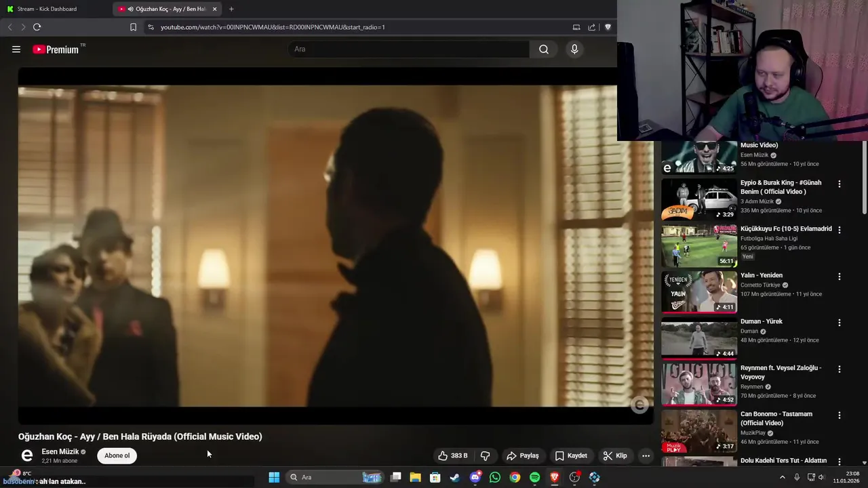This screenshot has width=868, height=488.
Task: Open the Eypio & Burak King #Günah Benim thumbnail
Action: pos(699,199)
